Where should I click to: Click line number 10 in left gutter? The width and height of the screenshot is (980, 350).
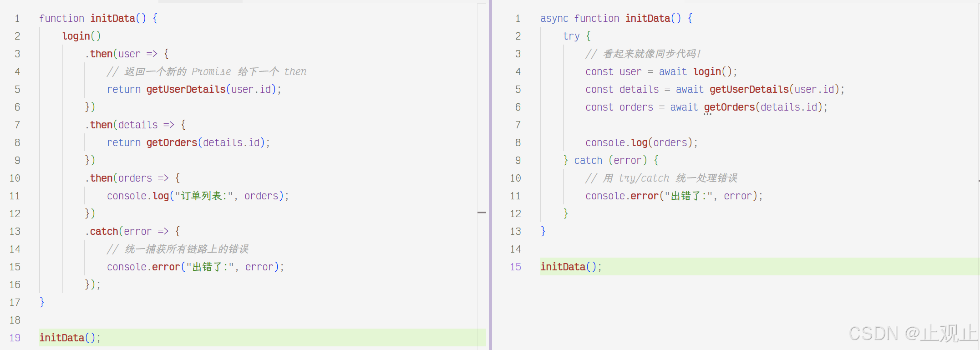[x=15, y=178]
